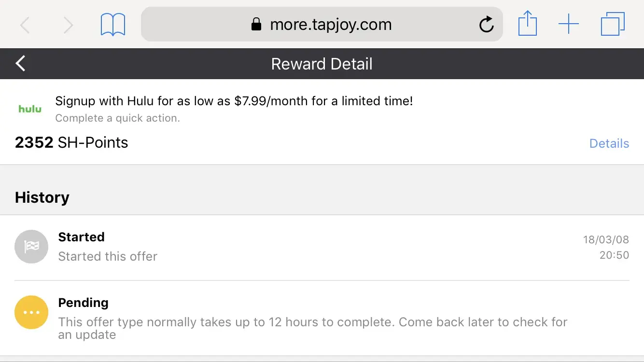The image size is (644, 362).
Task: Open the Safari bookmarks book icon
Action: pyautogui.click(x=113, y=25)
